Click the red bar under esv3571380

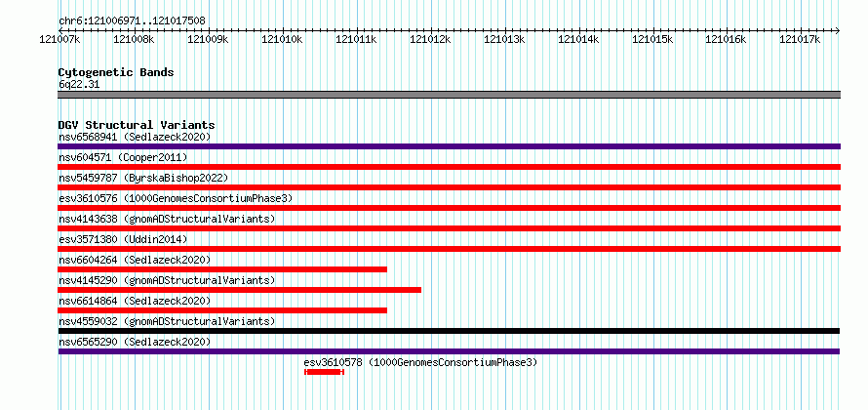pyautogui.click(x=449, y=249)
